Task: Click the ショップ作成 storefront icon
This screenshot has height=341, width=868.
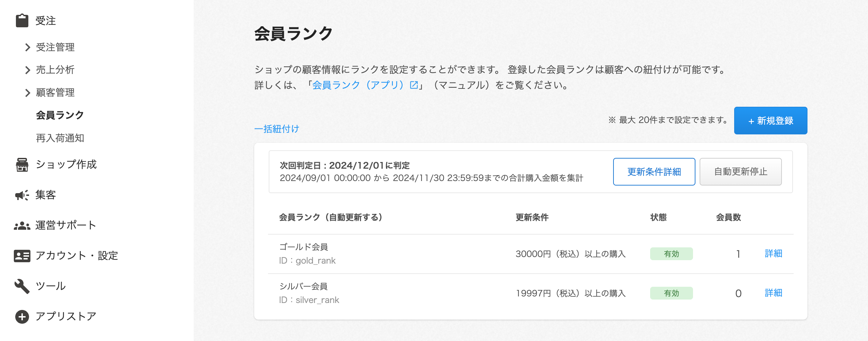Action: 22,164
